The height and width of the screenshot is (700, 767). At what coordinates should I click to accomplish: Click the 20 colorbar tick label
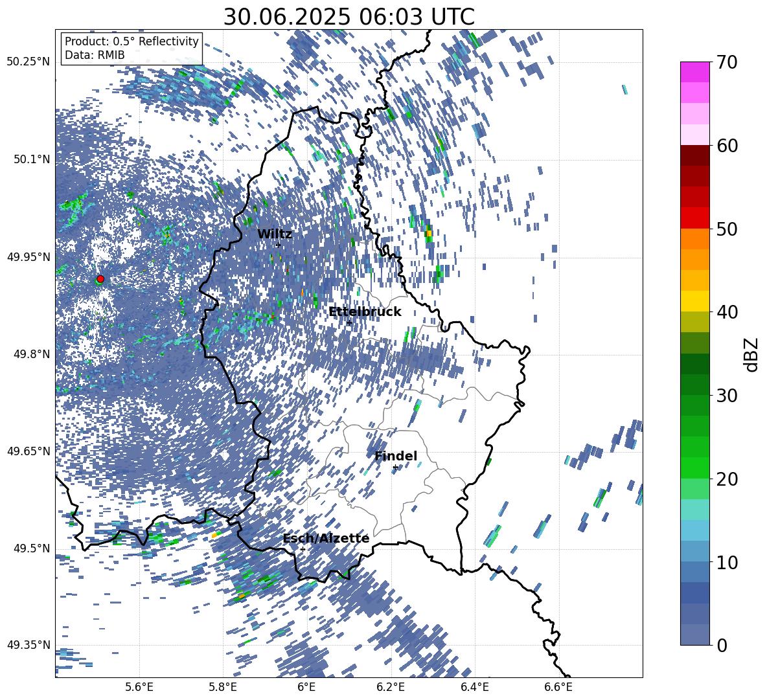[x=727, y=479]
